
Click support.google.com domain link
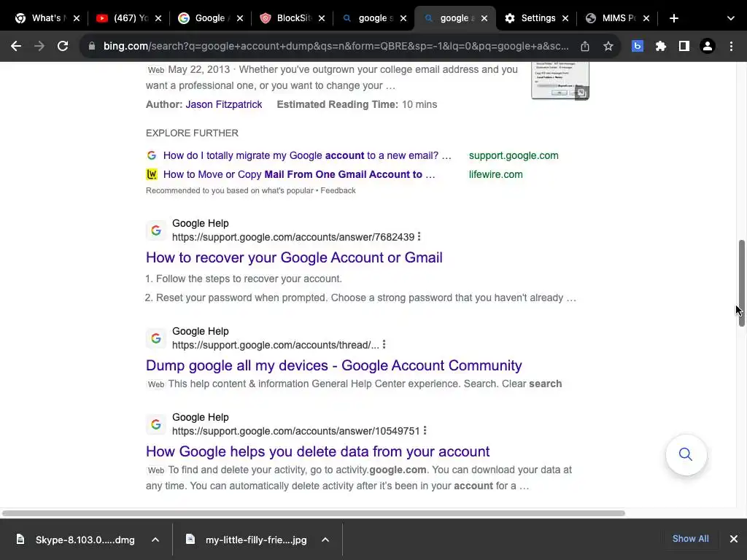pos(514,155)
